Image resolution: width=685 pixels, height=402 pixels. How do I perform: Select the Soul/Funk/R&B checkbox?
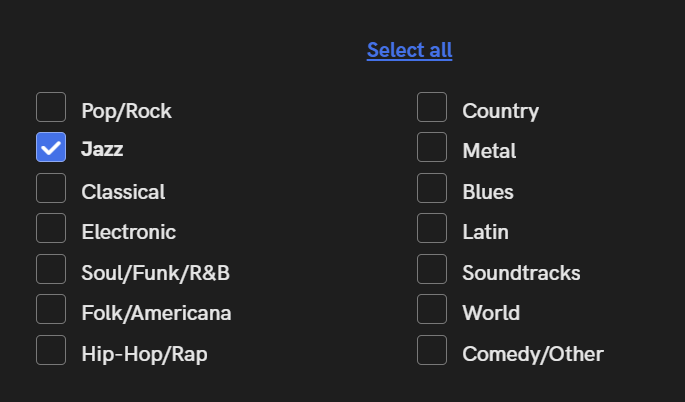pos(51,270)
